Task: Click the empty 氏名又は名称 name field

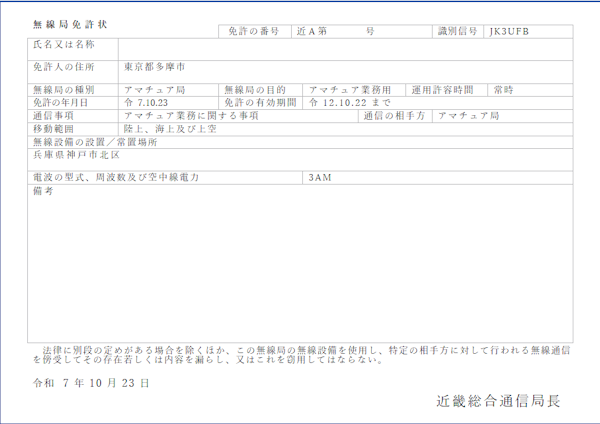Action: [x=345, y=46]
